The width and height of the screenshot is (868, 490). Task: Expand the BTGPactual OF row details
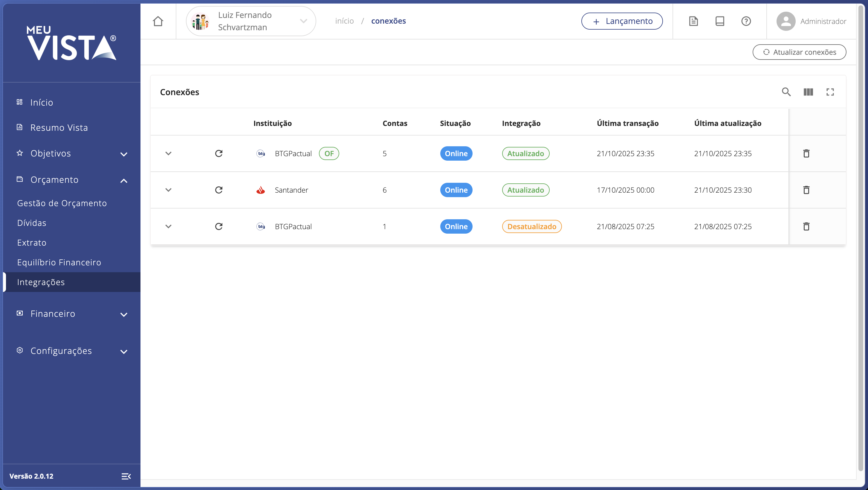(168, 153)
